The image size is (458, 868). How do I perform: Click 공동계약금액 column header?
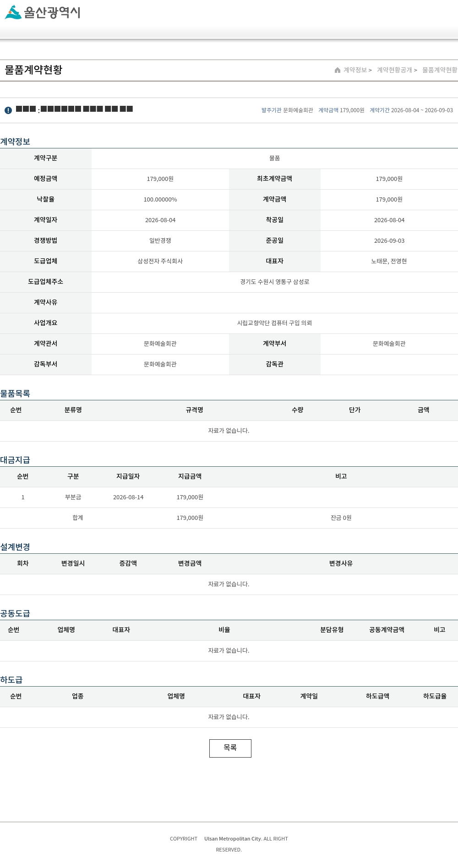(387, 630)
